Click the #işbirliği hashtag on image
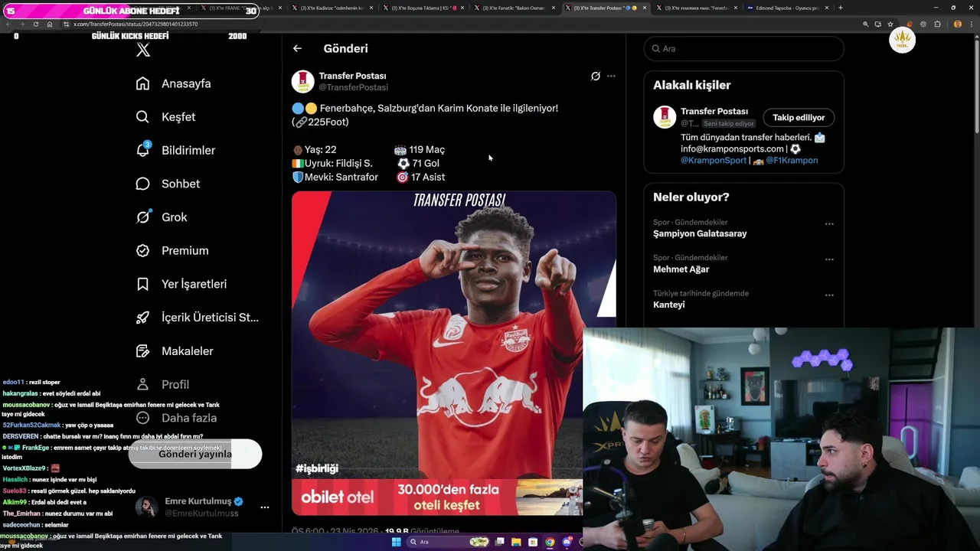 pyautogui.click(x=317, y=468)
